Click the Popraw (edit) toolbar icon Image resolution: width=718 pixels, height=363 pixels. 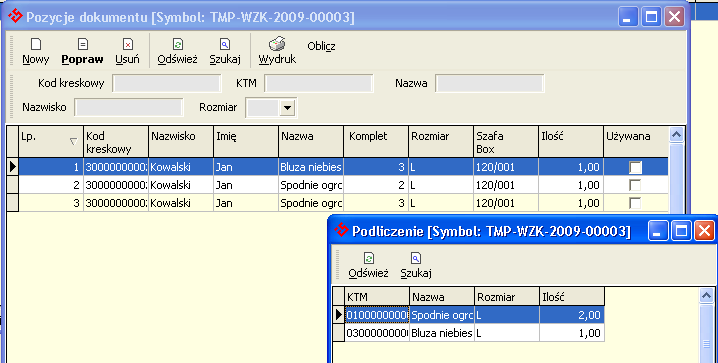tap(82, 44)
